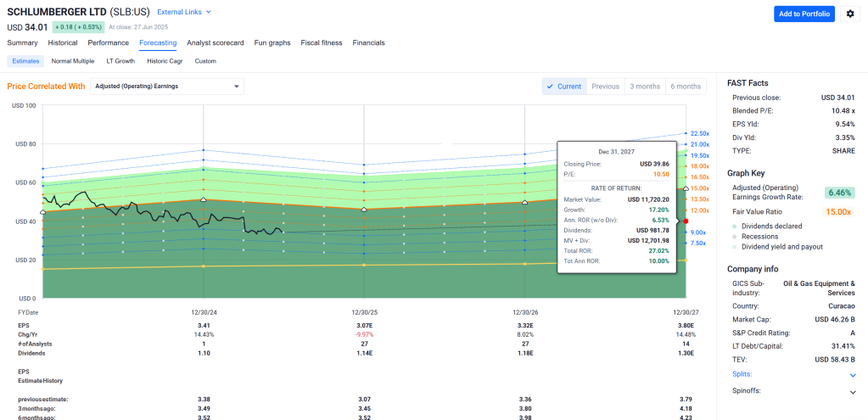The image size is (868, 420).
Task: Click the Recessions legend dot
Action: pos(735,237)
